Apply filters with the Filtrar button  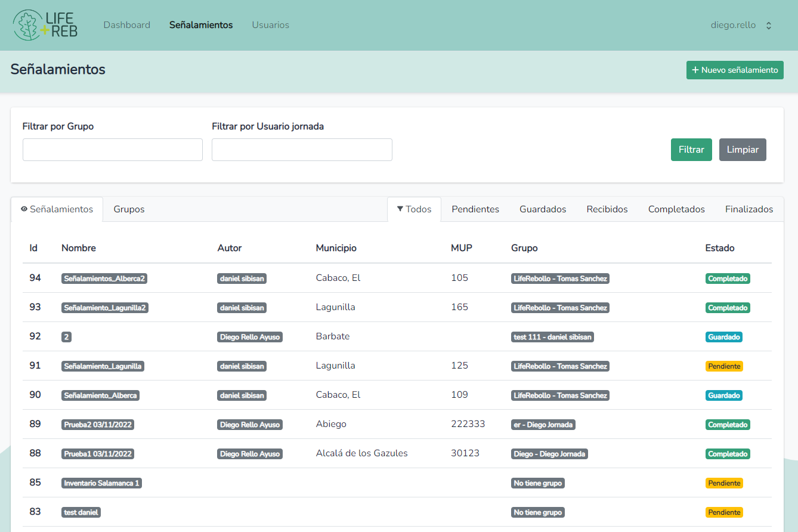click(691, 150)
